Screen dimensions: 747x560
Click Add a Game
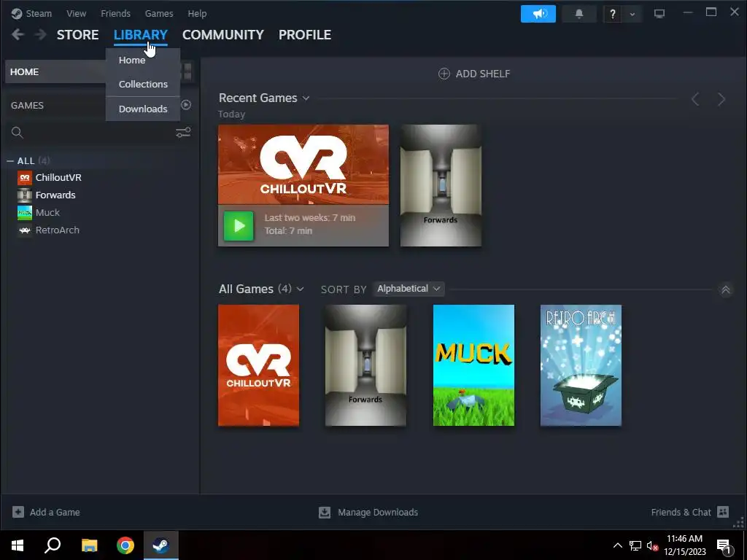pos(46,513)
